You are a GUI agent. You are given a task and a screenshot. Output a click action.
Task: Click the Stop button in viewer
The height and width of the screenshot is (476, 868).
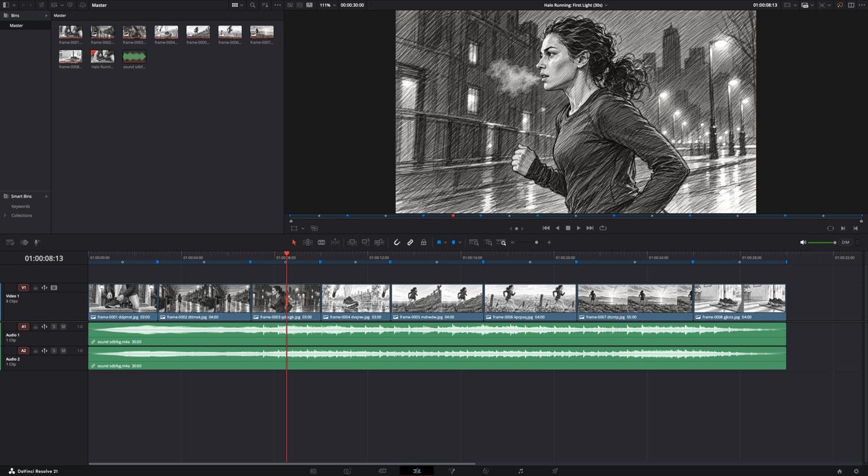point(568,228)
